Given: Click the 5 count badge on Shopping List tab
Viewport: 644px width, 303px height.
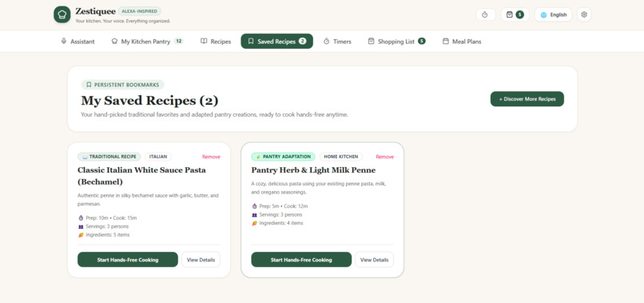Looking at the screenshot, I should coord(422,41).
